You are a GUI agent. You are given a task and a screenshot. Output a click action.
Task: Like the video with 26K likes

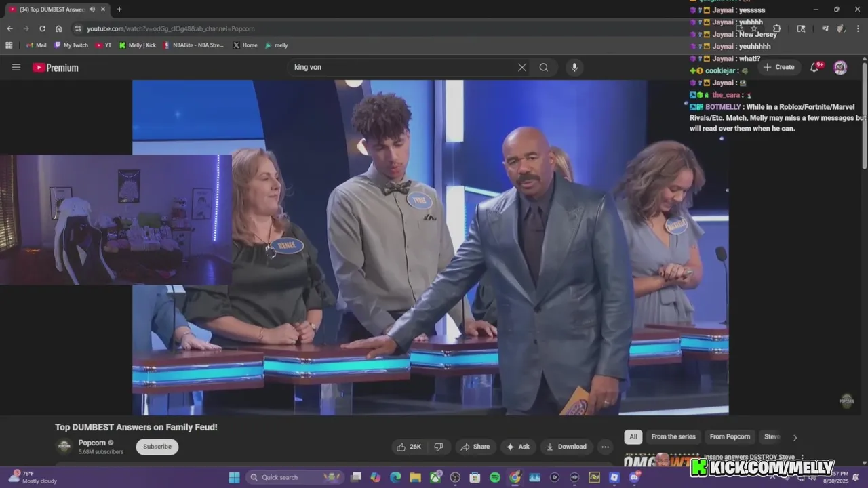pyautogui.click(x=409, y=447)
